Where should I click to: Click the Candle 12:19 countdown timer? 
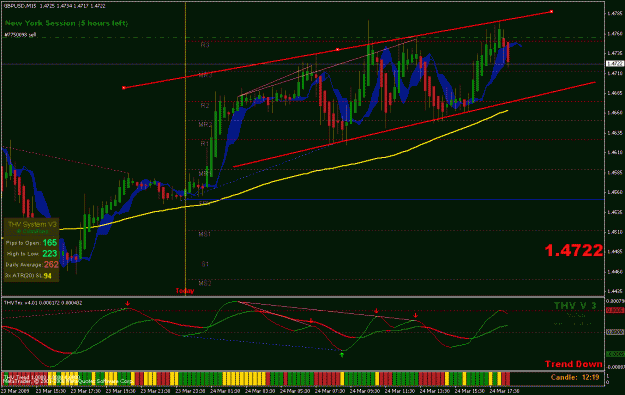[x=575, y=377]
